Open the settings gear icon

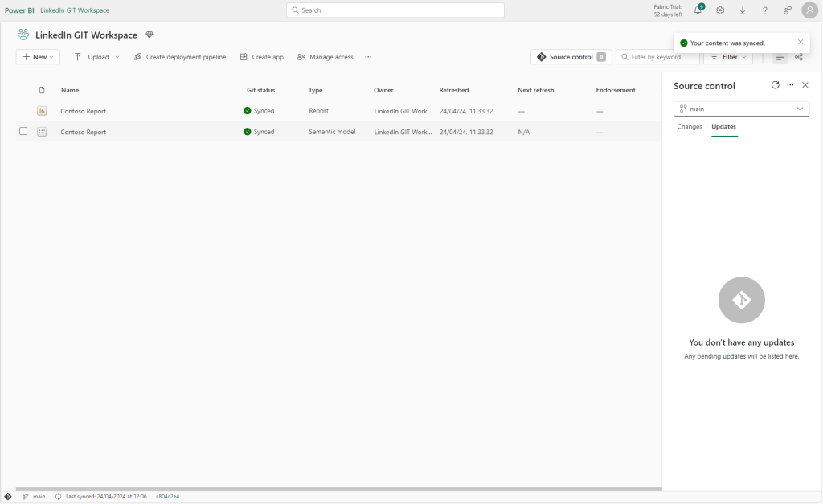coord(720,10)
